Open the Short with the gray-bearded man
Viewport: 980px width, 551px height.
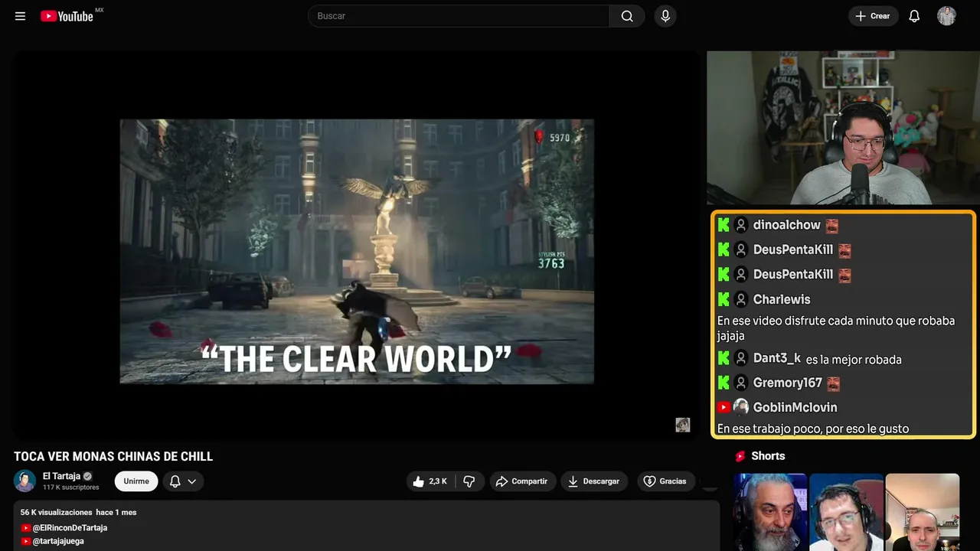770,512
